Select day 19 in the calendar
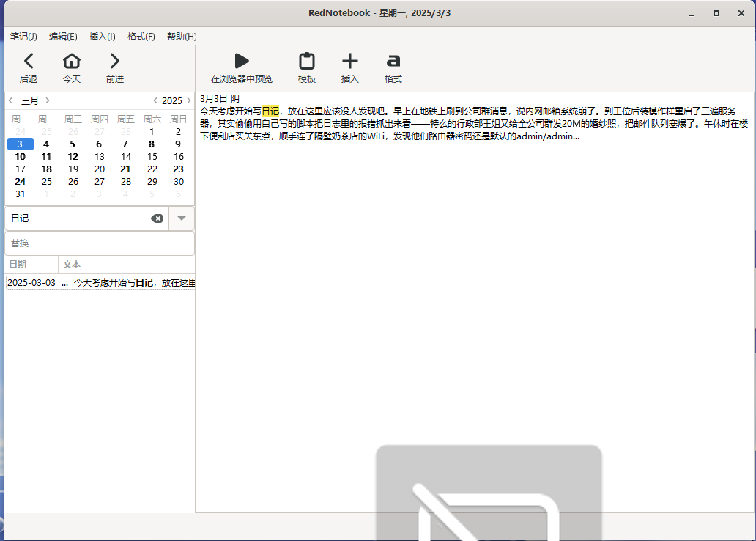 point(73,169)
